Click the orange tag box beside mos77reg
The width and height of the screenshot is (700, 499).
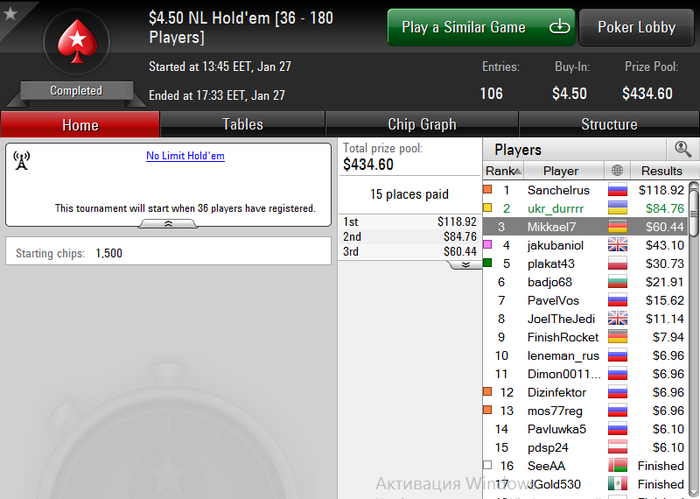click(x=488, y=410)
